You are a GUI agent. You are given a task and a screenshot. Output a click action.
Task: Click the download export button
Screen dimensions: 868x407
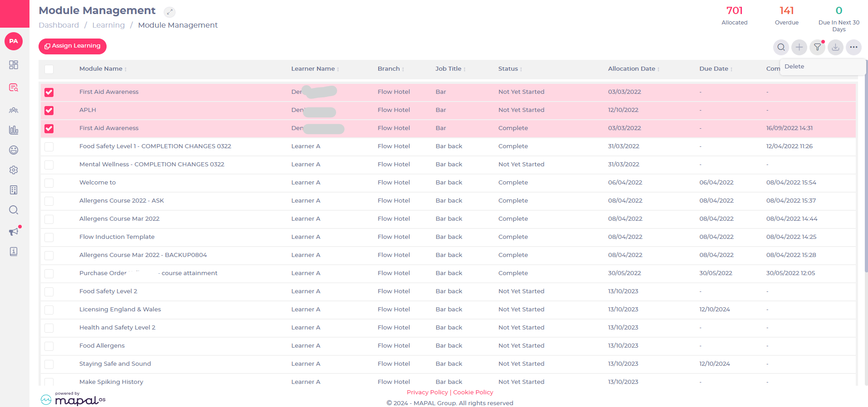[835, 47]
